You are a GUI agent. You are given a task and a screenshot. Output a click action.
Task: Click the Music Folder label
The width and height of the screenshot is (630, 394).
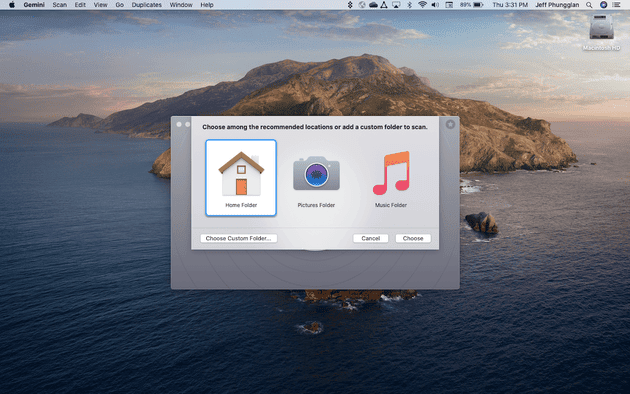[391, 205]
